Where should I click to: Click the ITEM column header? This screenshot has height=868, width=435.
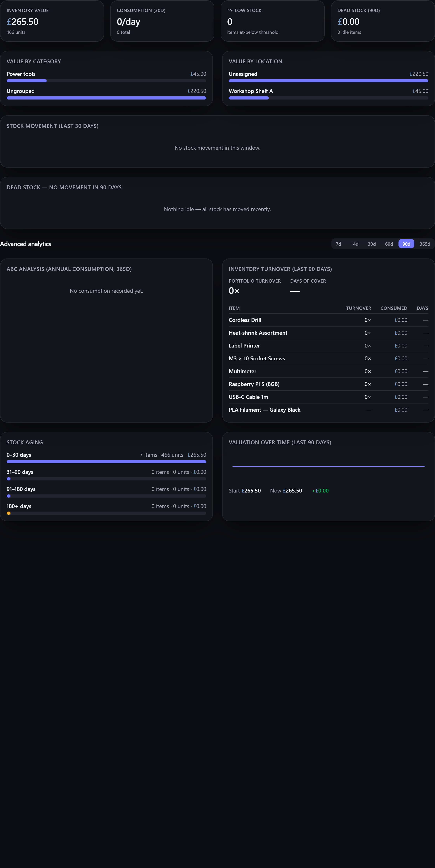(234, 308)
